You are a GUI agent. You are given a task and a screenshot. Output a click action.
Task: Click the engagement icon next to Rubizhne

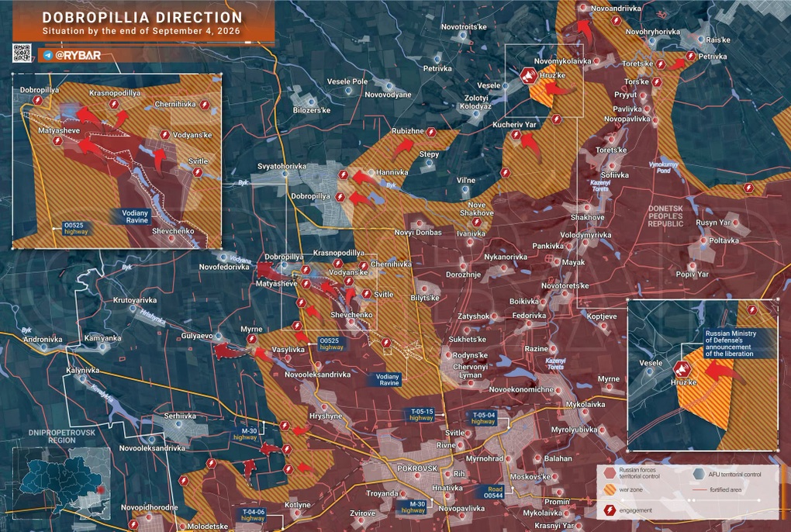431,132
